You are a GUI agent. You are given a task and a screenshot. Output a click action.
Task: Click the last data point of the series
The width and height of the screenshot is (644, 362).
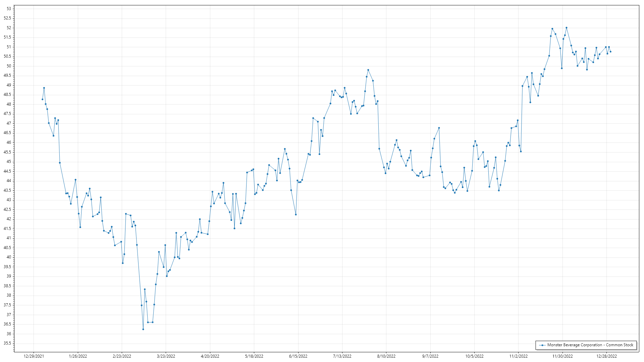coord(610,52)
